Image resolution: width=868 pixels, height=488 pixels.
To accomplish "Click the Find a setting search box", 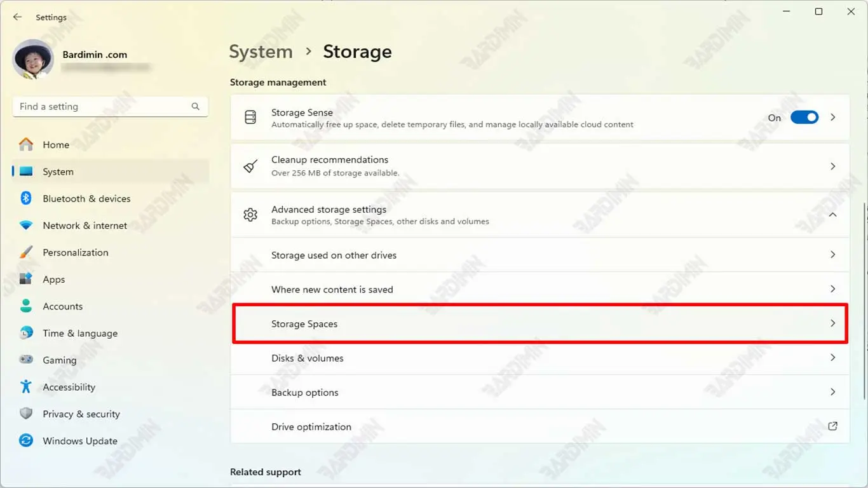I will pos(102,107).
